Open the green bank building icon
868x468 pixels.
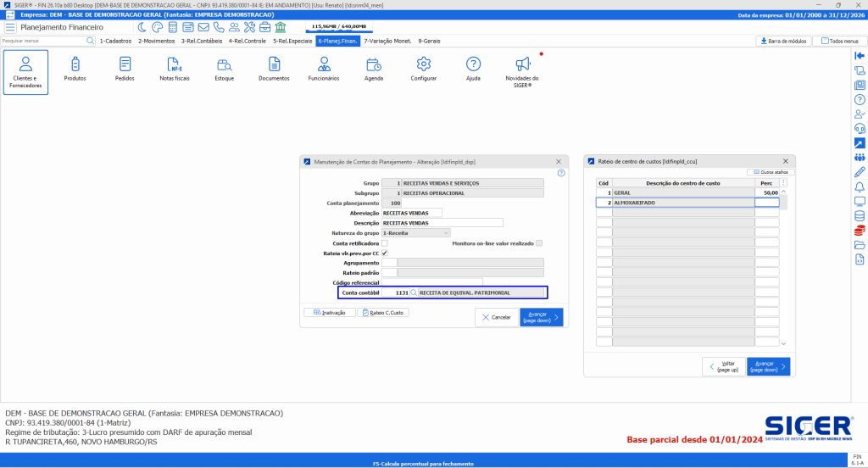coord(281,27)
